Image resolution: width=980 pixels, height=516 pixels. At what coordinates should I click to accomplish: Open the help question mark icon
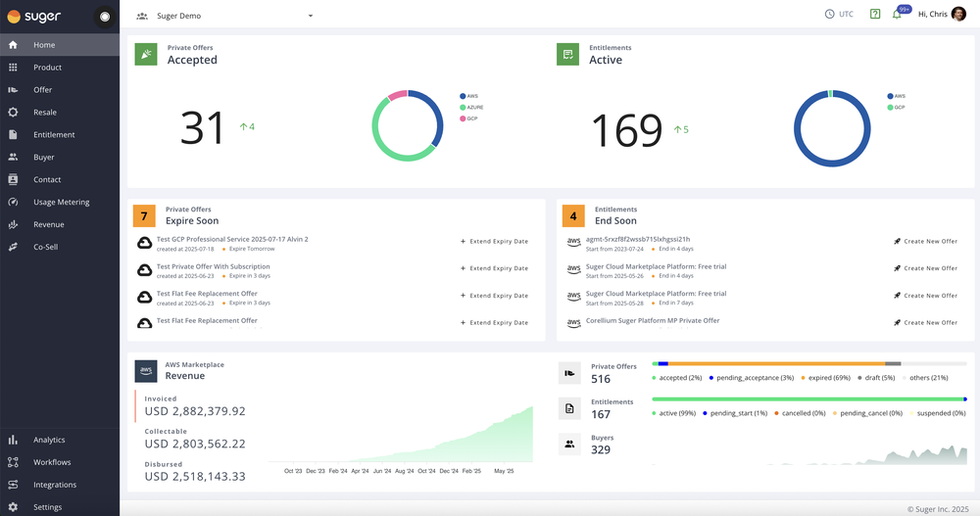coord(875,14)
